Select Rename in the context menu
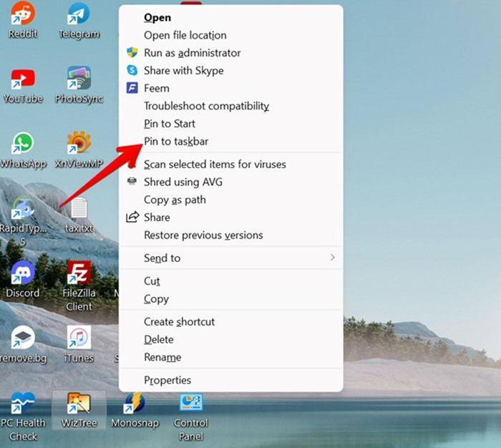The height and width of the screenshot is (448, 501). (230, 357)
